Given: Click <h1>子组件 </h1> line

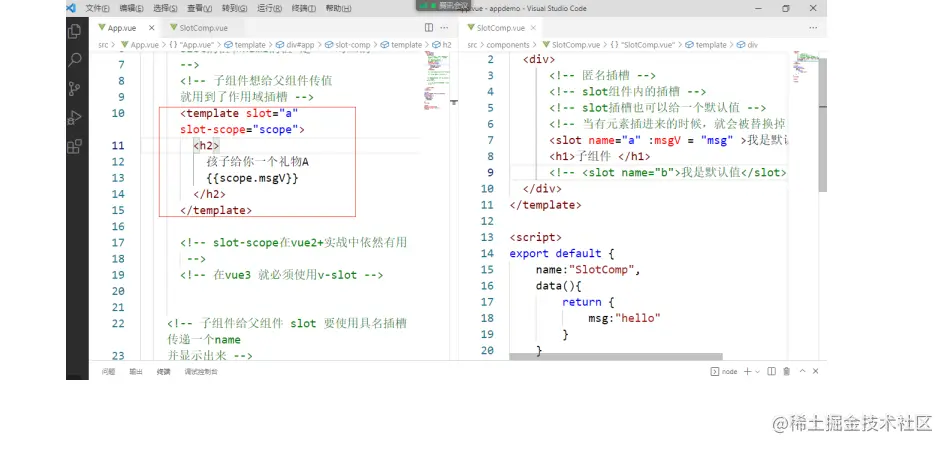Looking at the screenshot, I should click(x=600, y=157).
